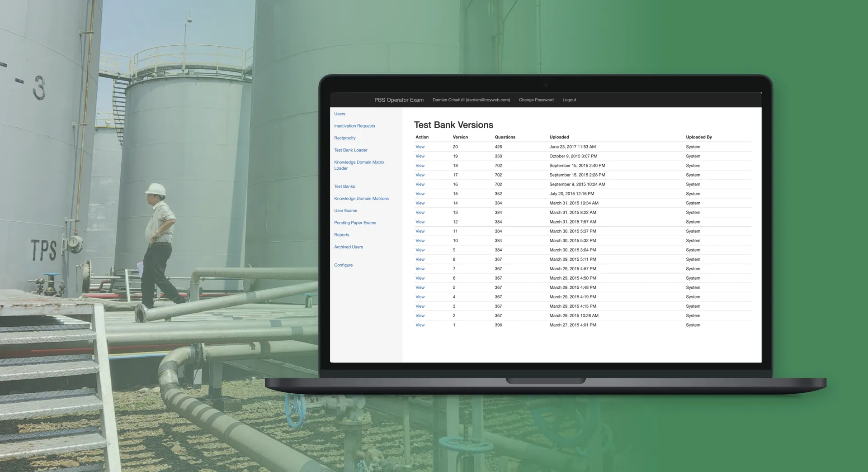Viewport: 868px width, 472px height.
Task: Open the Reports page
Action: tap(341, 235)
